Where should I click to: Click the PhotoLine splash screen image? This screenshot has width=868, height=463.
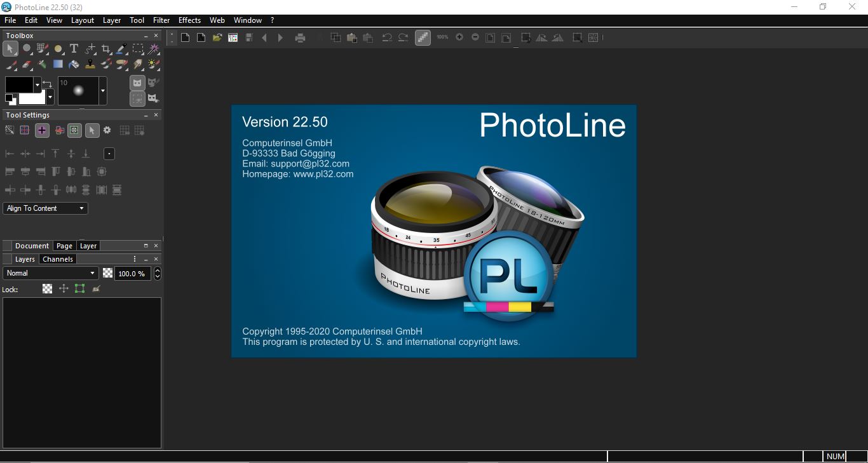click(x=434, y=231)
